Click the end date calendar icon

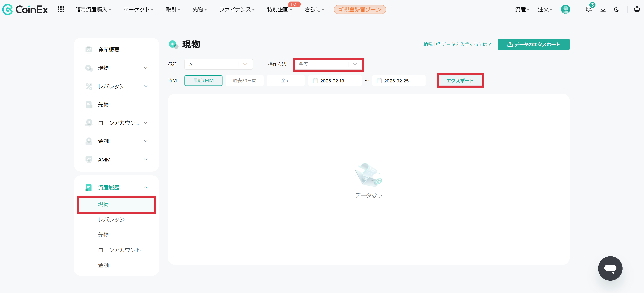pos(379,81)
